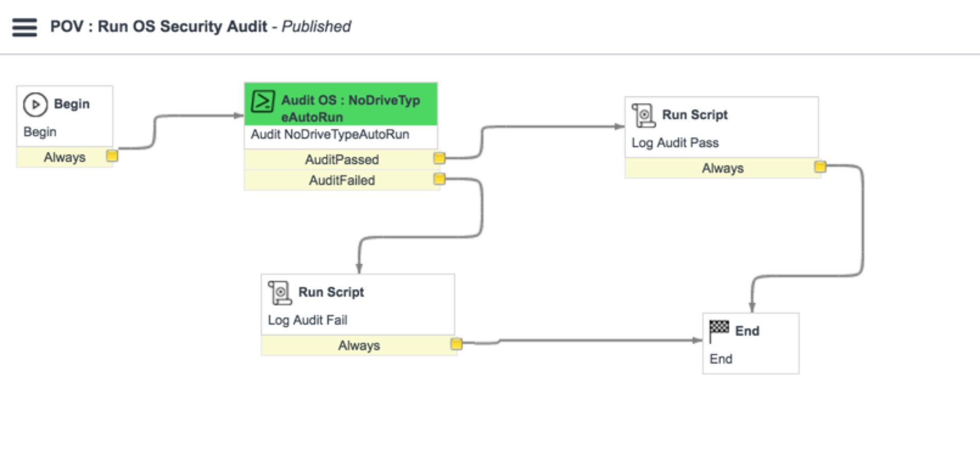Click the 'POV : Run OS Security Audit' title
The height and width of the screenshot is (450, 980).
[159, 27]
